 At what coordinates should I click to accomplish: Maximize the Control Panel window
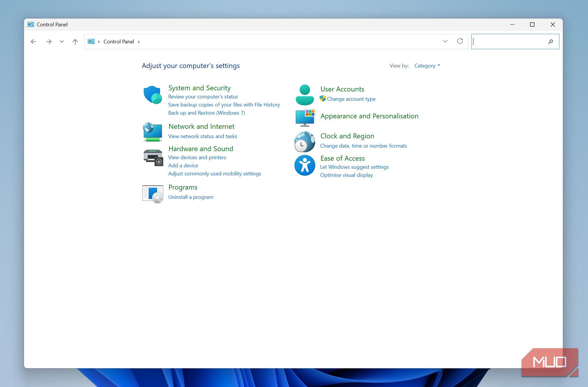pyautogui.click(x=532, y=25)
